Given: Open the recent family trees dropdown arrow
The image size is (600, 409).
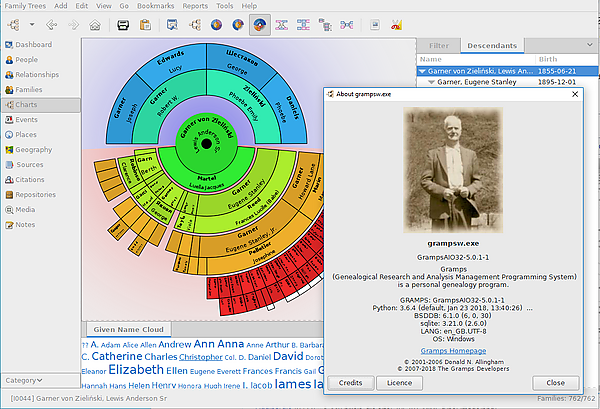Looking at the screenshot, I should coord(32,25).
